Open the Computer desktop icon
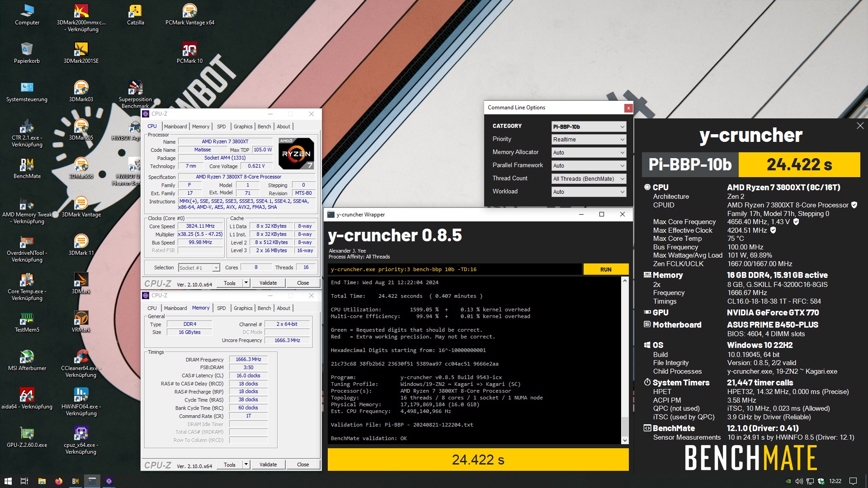Viewport: 868px width, 488px height. point(27,15)
